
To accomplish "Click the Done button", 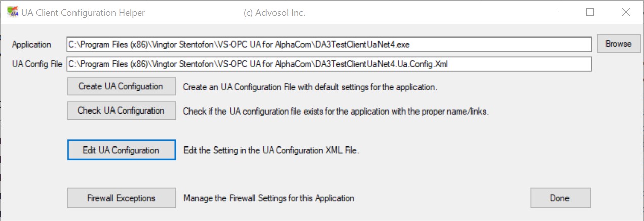I will pyautogui.click(x=560, y=198).
